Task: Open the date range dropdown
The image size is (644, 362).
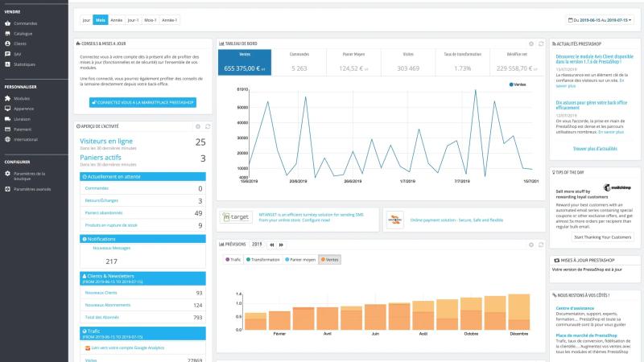Action: click(600, 20)
